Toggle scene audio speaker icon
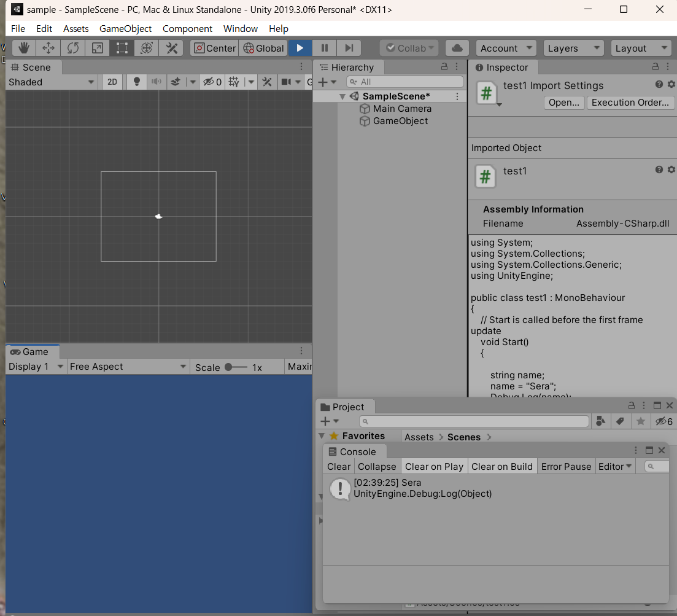Screen dimensions: 677x616 pos(157,82)
